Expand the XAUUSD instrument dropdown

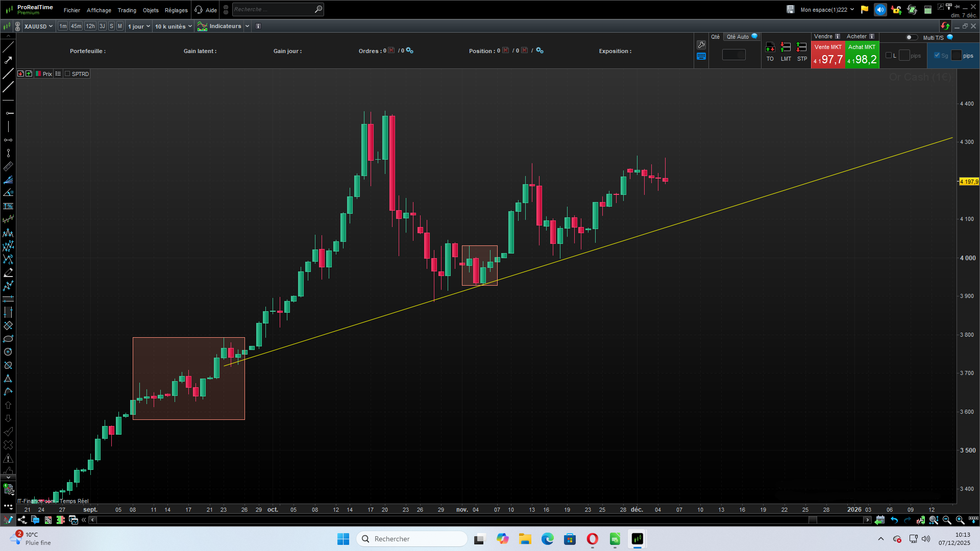pyautogui.click(x=51, y=27)
